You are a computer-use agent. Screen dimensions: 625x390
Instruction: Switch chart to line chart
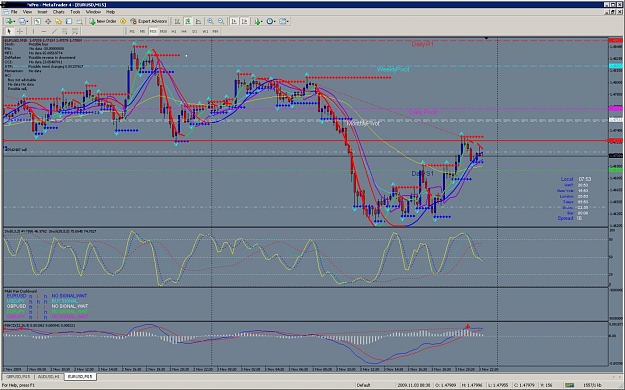198,21
